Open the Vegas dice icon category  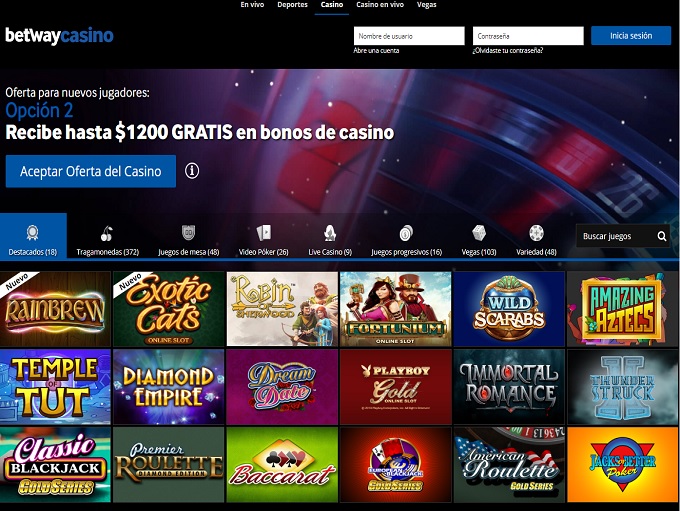tap(479, 233)
